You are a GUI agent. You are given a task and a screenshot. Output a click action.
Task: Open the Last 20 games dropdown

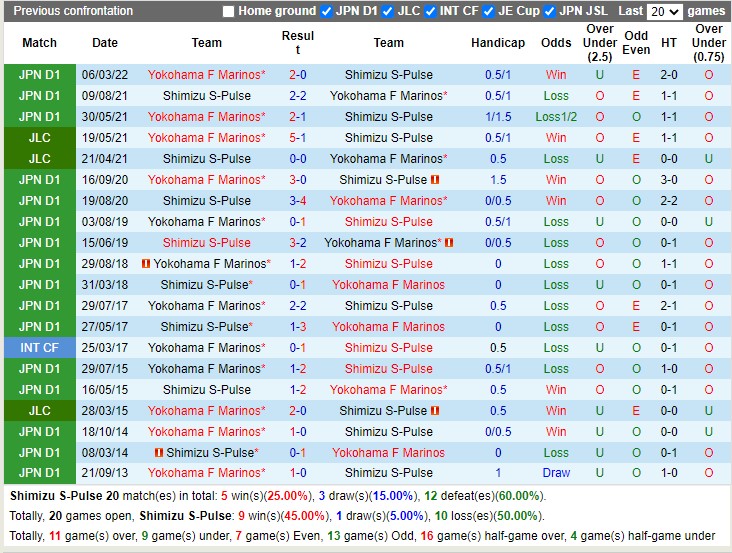tap(664, 12)
